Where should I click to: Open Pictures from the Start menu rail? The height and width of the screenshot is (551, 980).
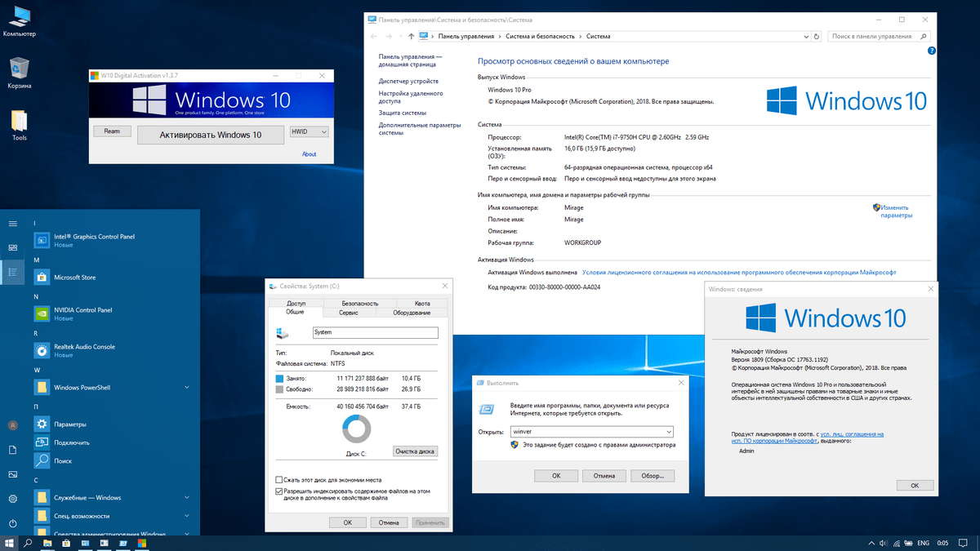[12, 474]
